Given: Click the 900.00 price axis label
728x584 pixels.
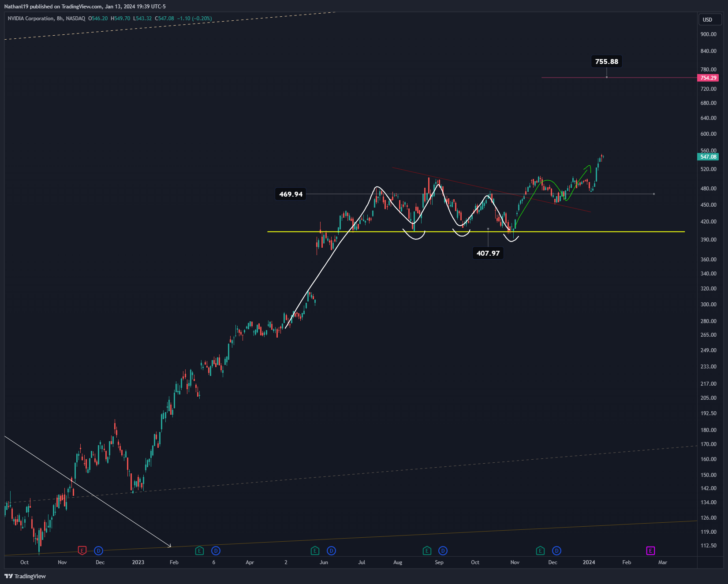Looking at the screenshot, I should pos(709,34).
